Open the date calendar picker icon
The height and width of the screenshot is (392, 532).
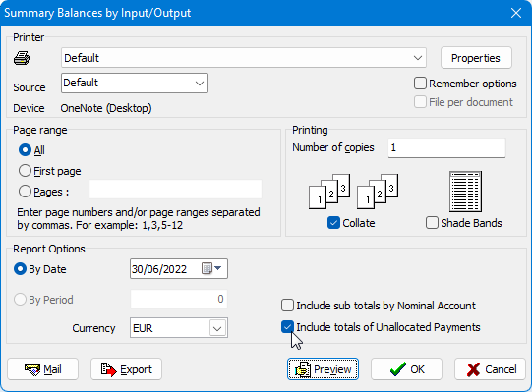click(211, 268)
